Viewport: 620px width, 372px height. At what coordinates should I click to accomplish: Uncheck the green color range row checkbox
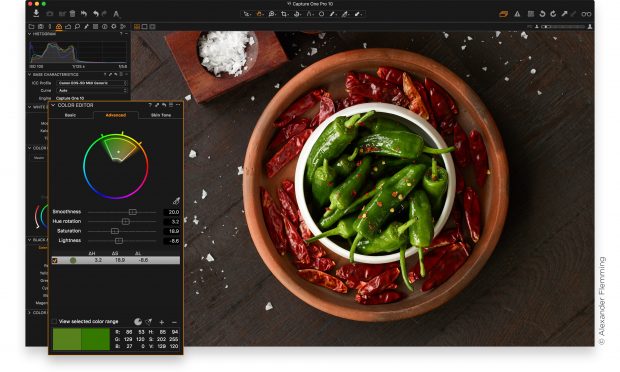[55, 261]
